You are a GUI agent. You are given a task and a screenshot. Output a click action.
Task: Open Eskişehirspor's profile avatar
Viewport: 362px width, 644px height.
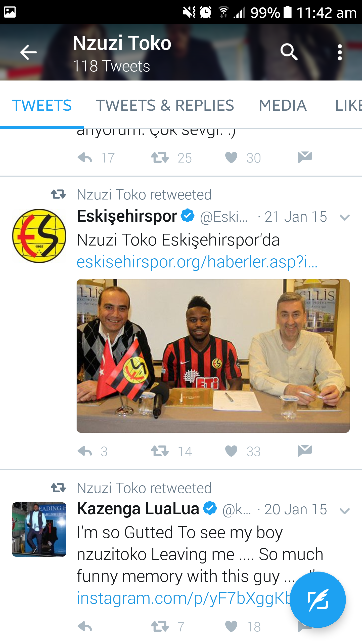point(39,236)
